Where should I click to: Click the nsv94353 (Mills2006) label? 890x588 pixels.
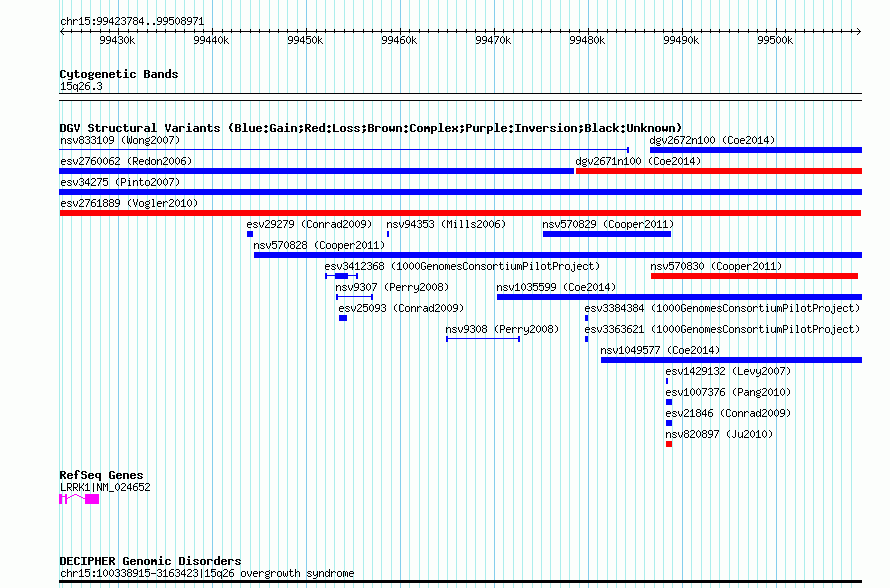click(446, 224)
